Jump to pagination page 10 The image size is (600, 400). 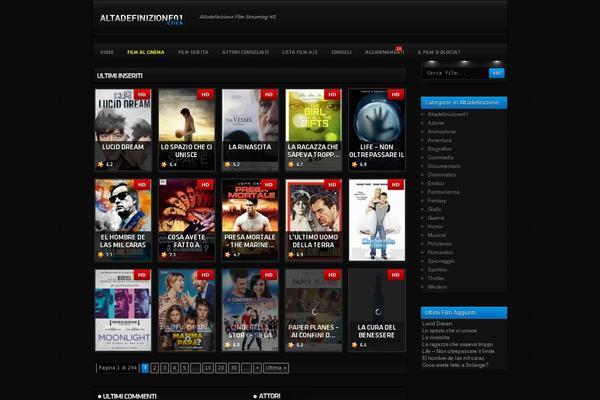[208, 368]
